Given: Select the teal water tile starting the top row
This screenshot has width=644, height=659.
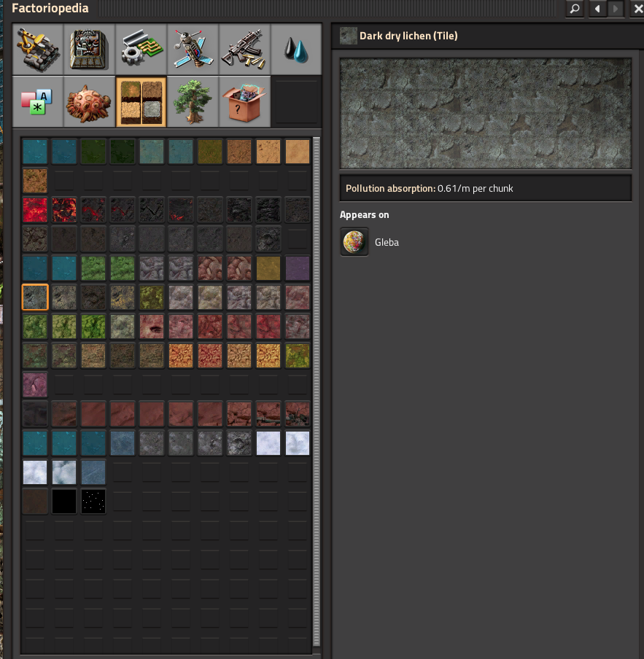Looking at the screenshot, I should click(x=35, y=152).
